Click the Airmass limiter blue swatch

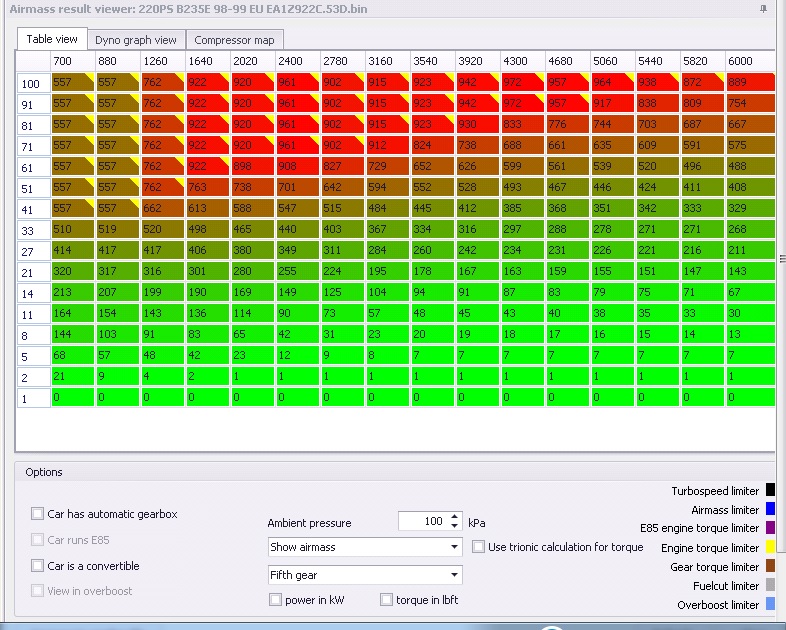click(770, 509)
